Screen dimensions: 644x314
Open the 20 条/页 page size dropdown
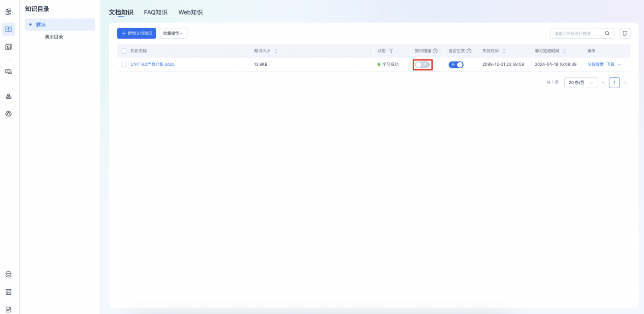coord(581,83)
